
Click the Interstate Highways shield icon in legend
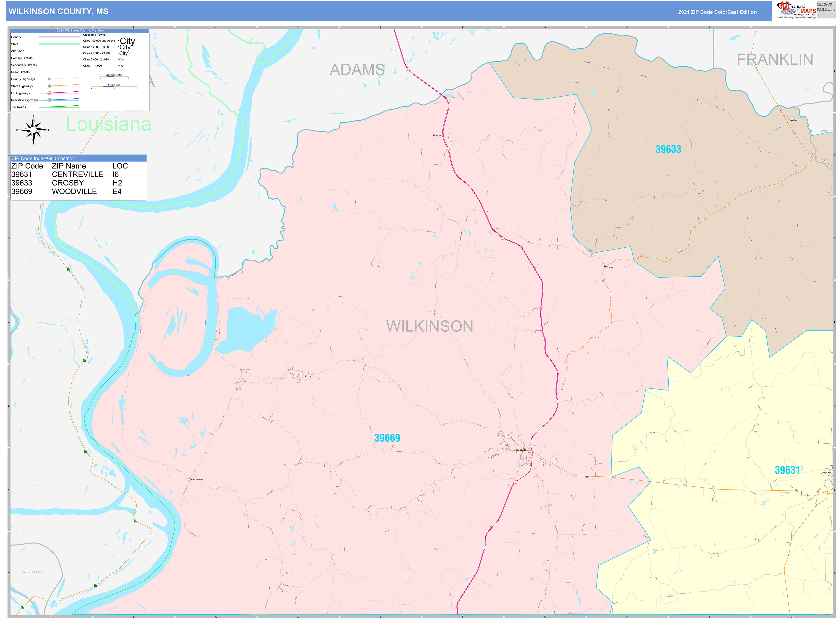(49, 100)
